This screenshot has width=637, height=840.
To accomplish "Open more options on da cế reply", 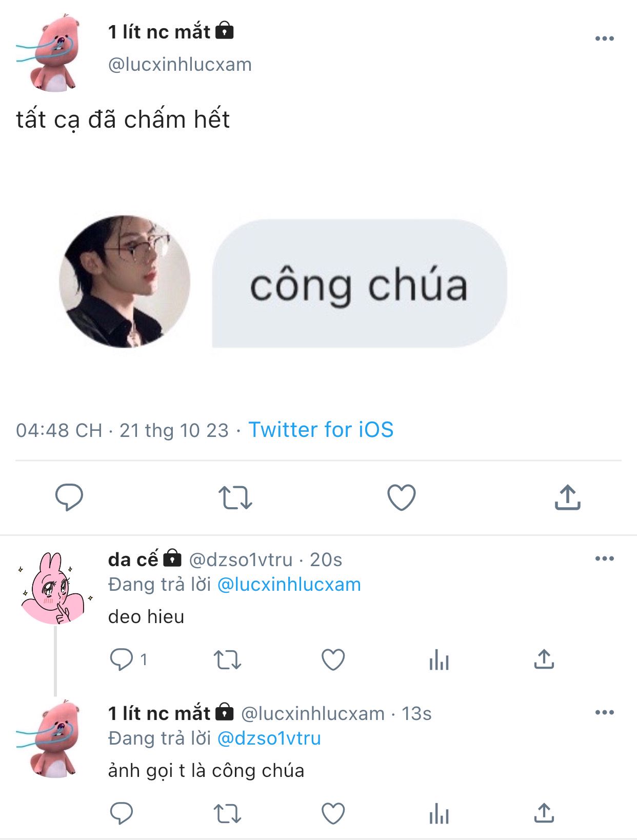I will pos(605,558).
